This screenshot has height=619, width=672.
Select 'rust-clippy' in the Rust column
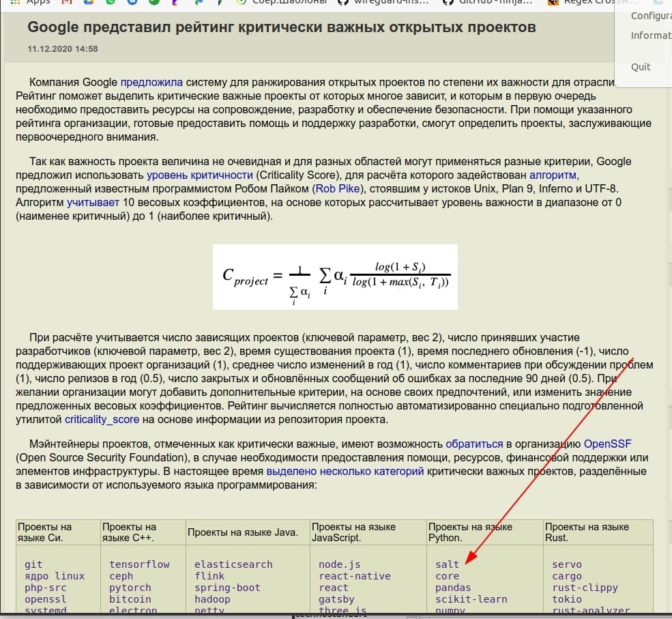(585, 588)
